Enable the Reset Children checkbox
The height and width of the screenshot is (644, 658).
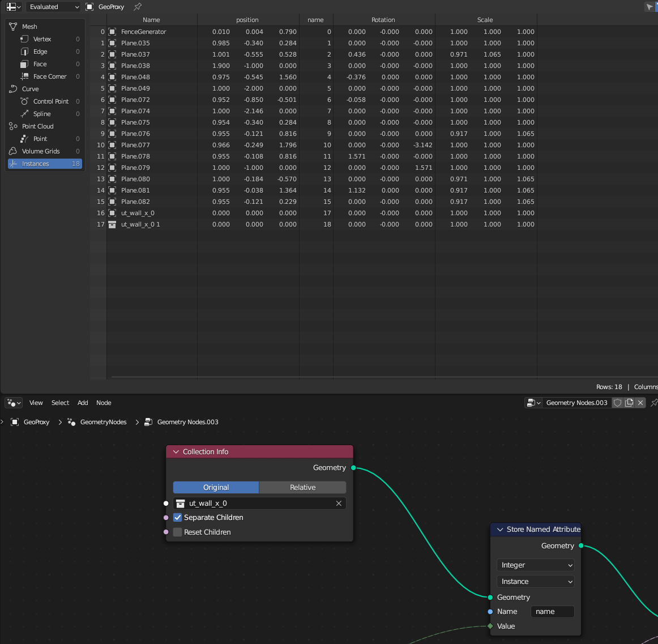point(177,533)
